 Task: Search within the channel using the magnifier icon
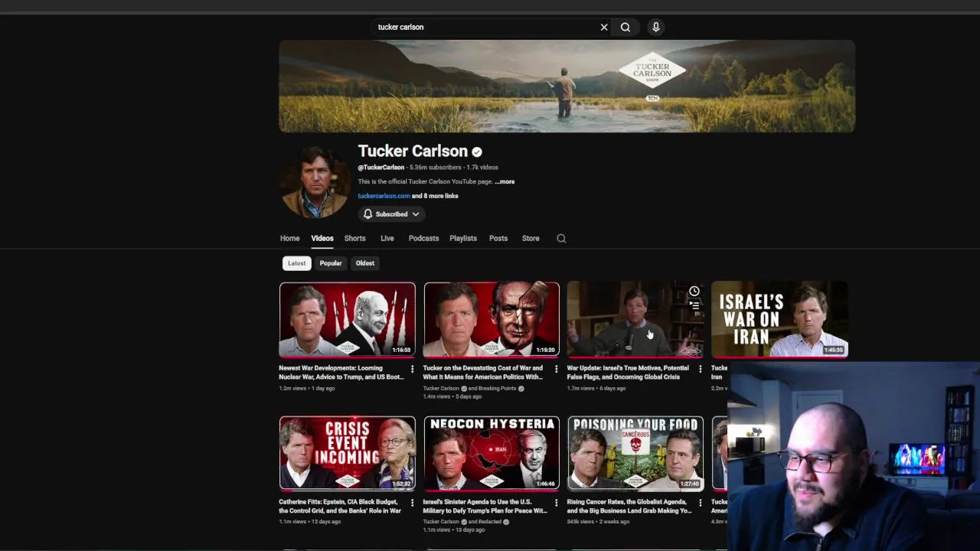(x=561, y=238)
